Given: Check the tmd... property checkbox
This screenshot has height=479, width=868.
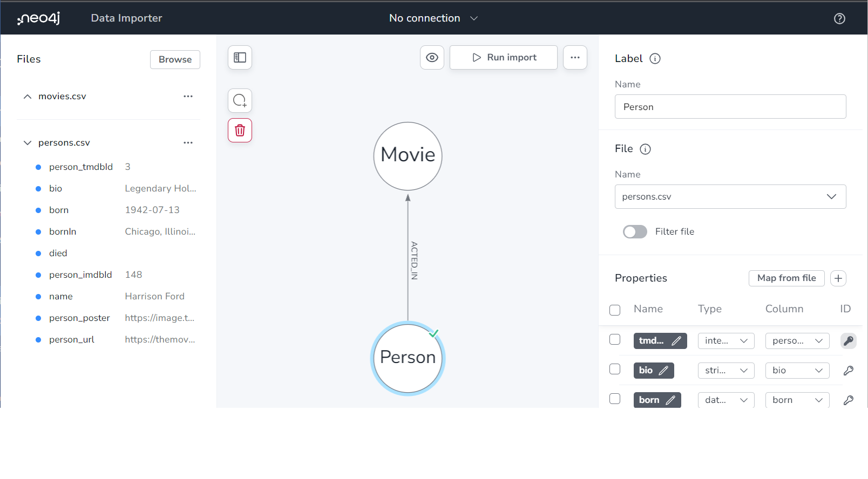Looking at the screenshot, I should [x=615, y=339].
